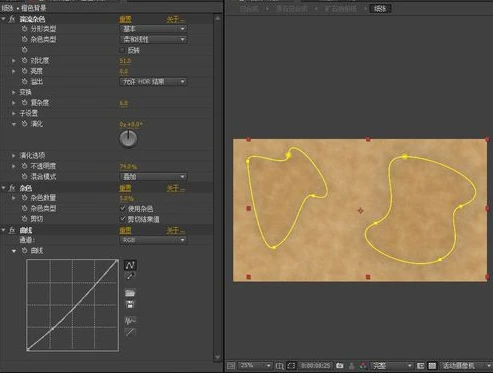Click the show channel color icon
The image size is (493, 373).
363,366
